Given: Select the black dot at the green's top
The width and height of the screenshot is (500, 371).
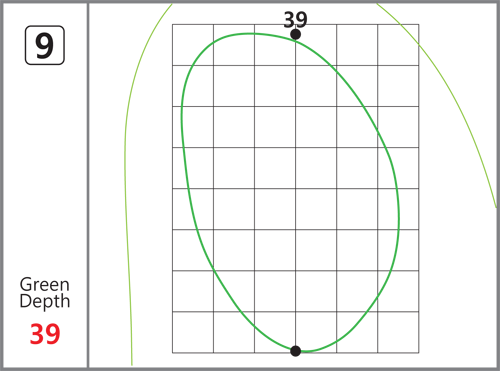Looking at the screenshot, I should [295, 34].
